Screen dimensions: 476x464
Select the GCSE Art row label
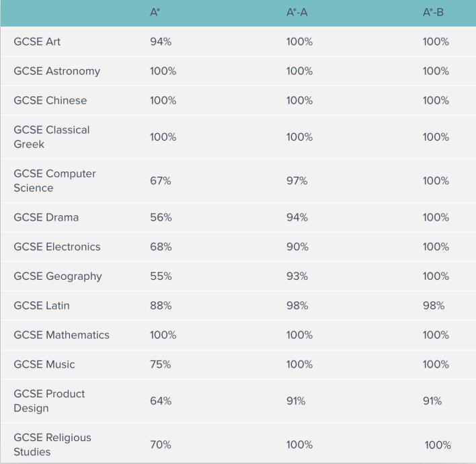pyautogui.click(x=37, y=42)
